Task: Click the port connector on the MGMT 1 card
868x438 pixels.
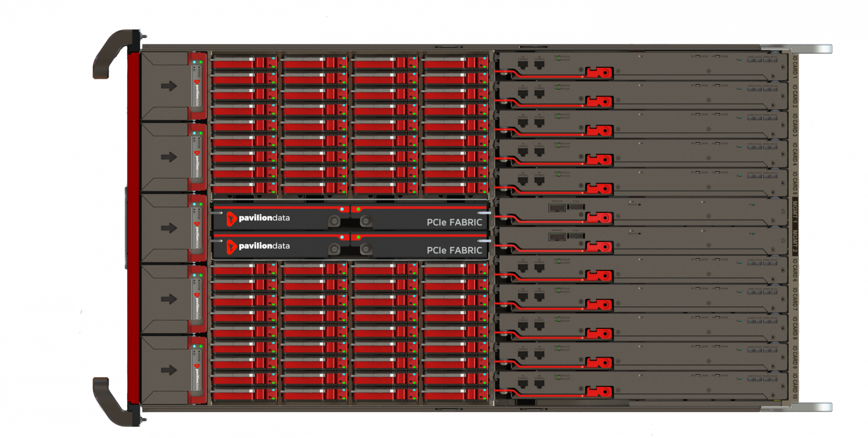Action: pyautogui.click(x=557, y=207)
